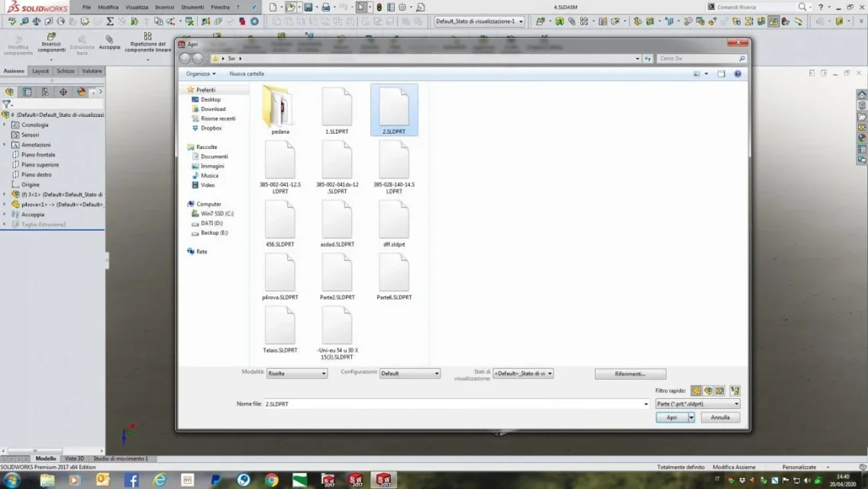This screenshot has height=489, width=868.
Task: Click the Save floppy disk icon
Action: point(308,7)
